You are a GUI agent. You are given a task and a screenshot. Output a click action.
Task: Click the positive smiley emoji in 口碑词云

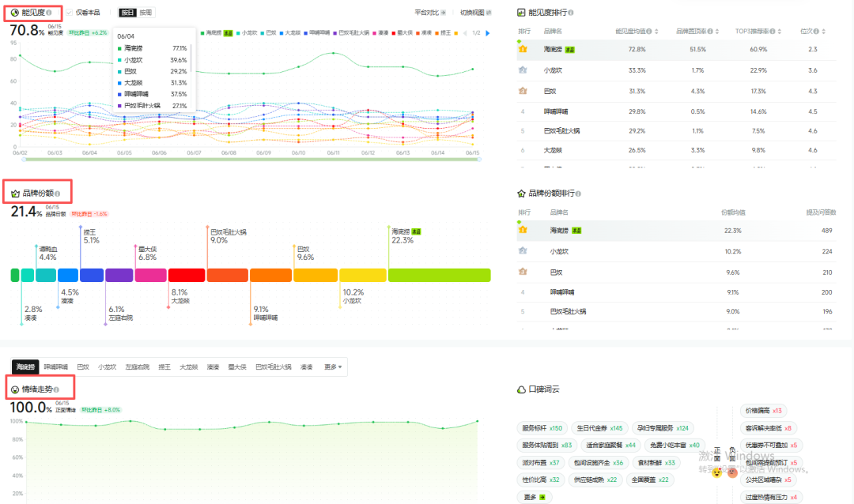point(716,472)
